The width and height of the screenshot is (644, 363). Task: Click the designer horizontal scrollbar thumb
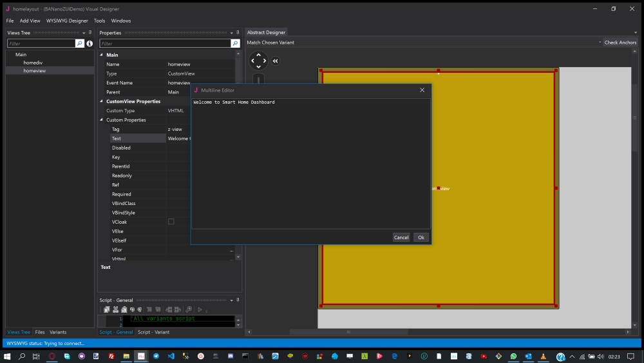pyautogui.click(x=348, y=332)
